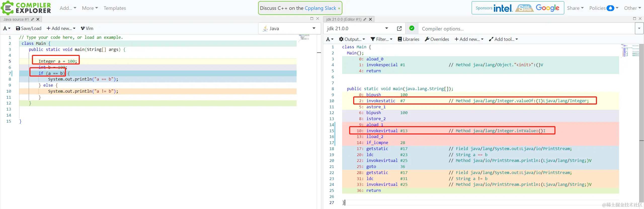Open the Add tool... menu

pos(503,39)
